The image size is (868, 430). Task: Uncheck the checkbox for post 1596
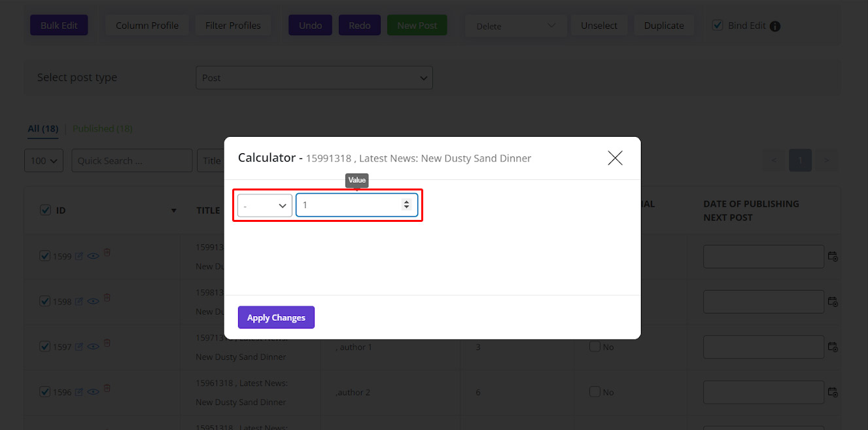pyautogui.click(x=45, y=391)
